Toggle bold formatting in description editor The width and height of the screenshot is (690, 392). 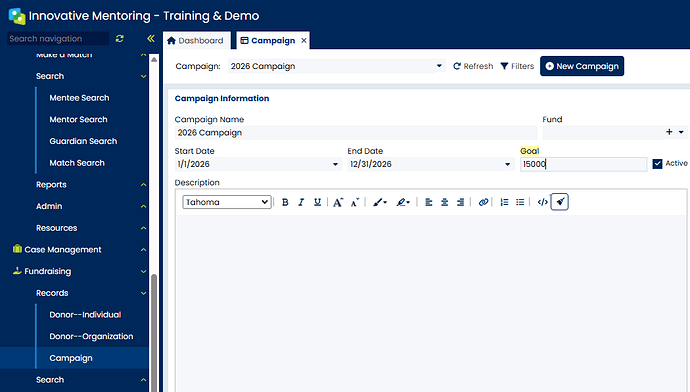point(285,202)
